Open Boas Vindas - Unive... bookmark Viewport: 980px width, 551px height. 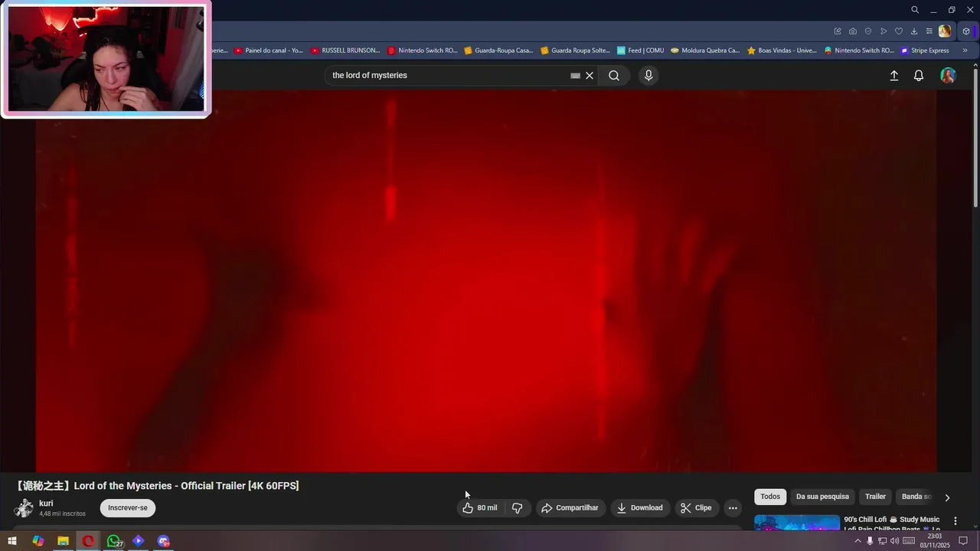coord(782,51)
